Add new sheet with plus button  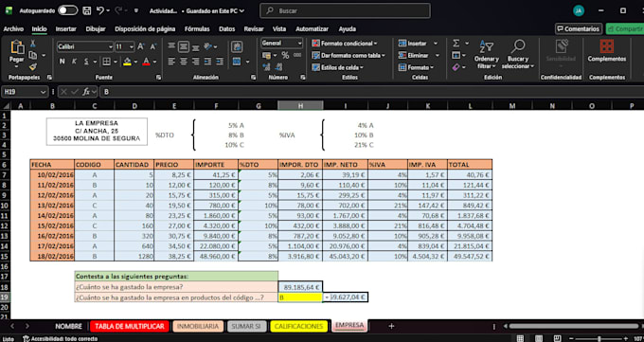(x=391, y=326)
